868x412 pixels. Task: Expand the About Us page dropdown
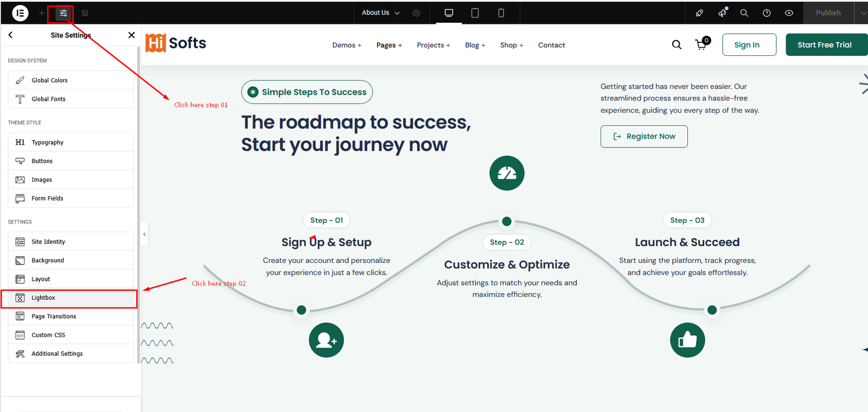[x=380, y=13]
